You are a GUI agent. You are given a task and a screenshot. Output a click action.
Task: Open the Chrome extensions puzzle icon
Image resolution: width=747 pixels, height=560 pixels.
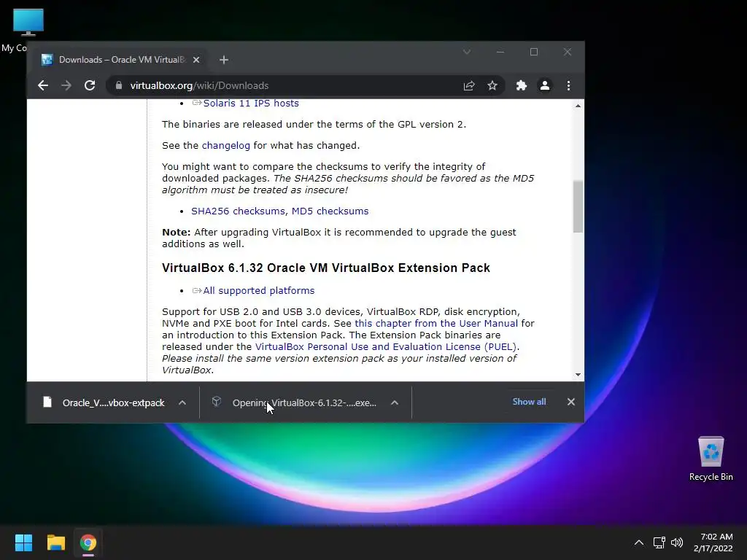521,86
